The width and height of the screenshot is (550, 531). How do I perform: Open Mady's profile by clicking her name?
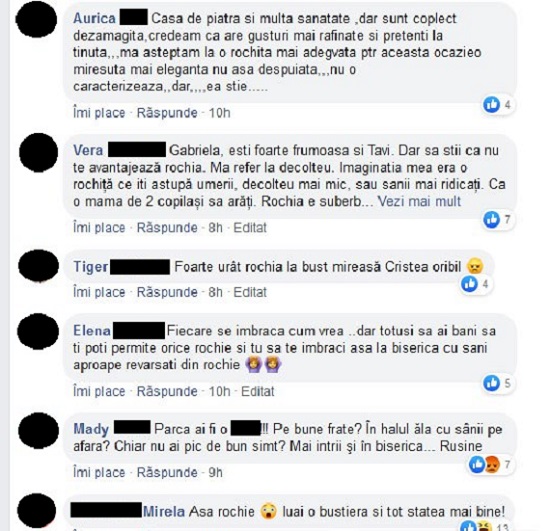click(91, 429)
